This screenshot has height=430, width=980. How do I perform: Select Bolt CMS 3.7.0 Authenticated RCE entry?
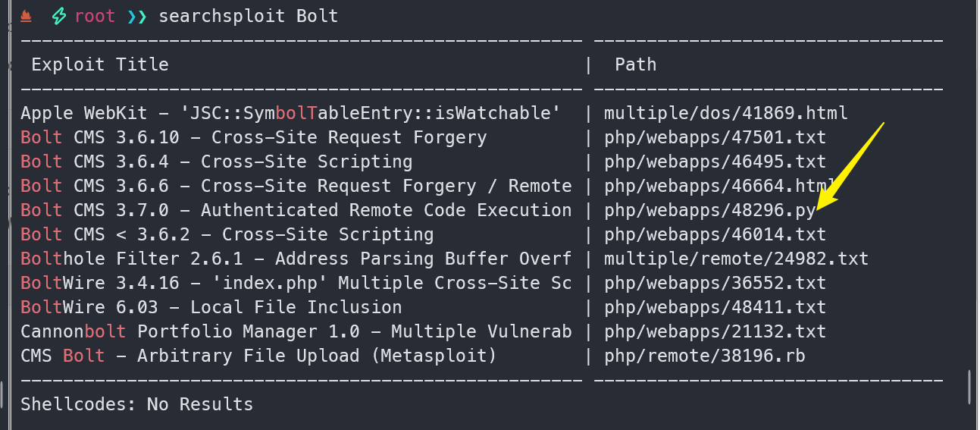coord(296,210)
